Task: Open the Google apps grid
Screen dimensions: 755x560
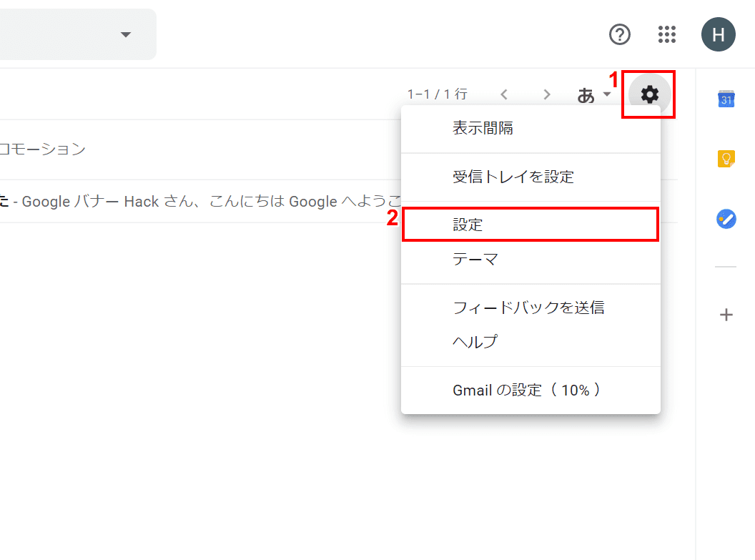Action: click(x=667, y=34)
